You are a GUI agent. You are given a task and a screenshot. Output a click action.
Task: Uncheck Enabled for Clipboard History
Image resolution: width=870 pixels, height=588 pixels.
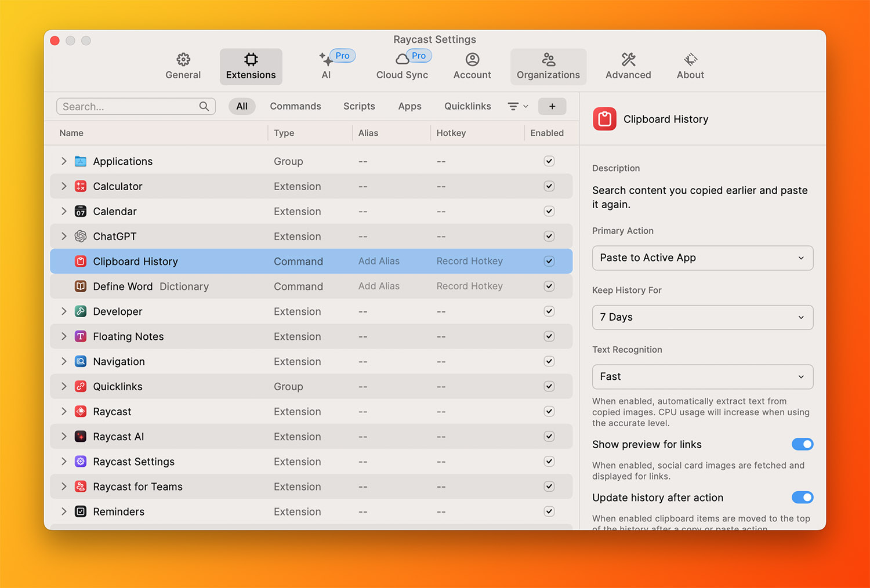click(549, 262)
